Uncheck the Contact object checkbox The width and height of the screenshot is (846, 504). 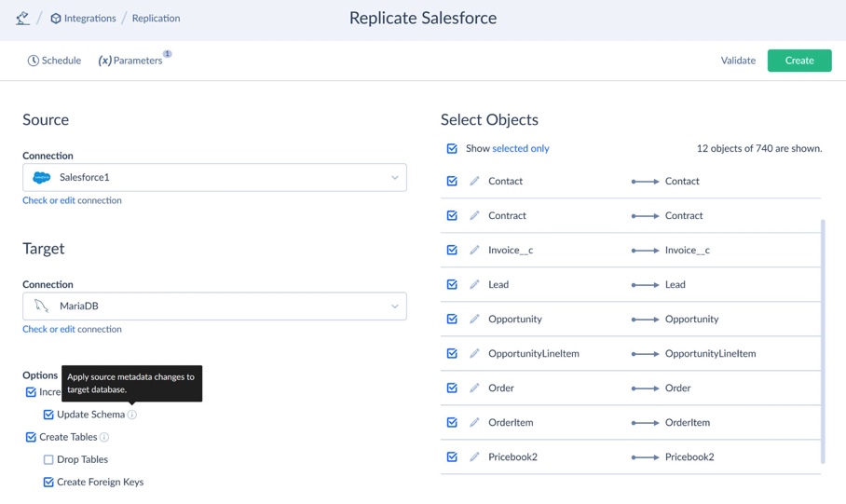click(x=452, y=182)
